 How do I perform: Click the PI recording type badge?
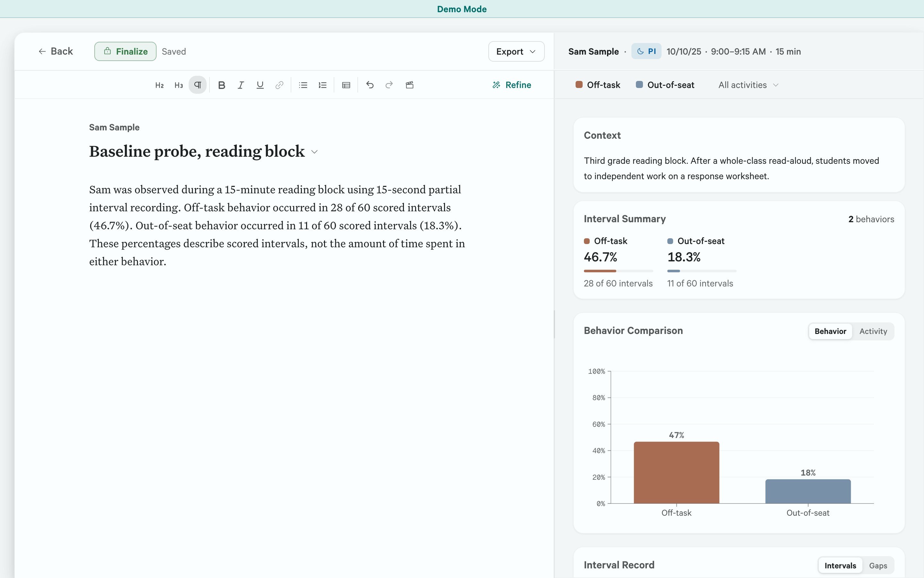click(646, 51)
